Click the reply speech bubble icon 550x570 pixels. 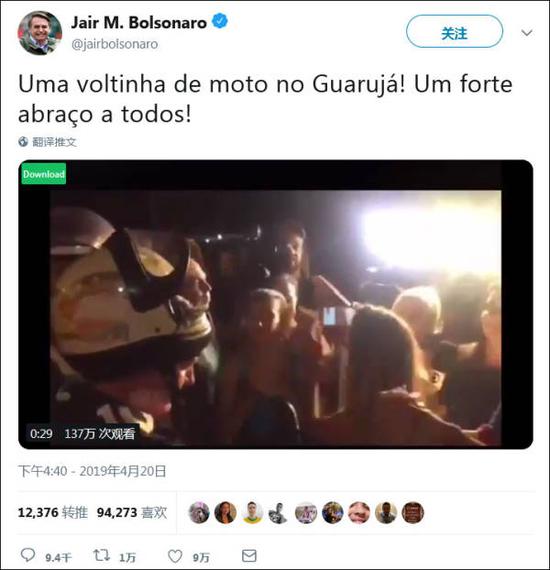coord(28,555)
